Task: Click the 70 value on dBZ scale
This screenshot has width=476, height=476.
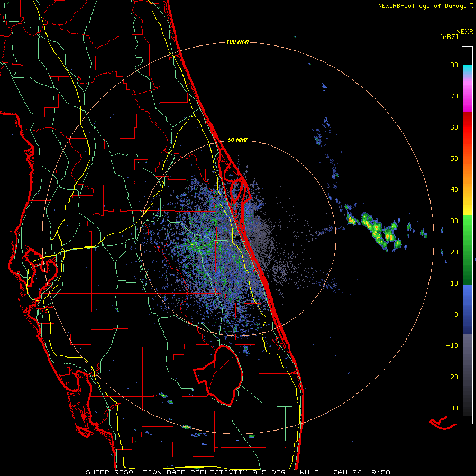Action: click(454, 96)
